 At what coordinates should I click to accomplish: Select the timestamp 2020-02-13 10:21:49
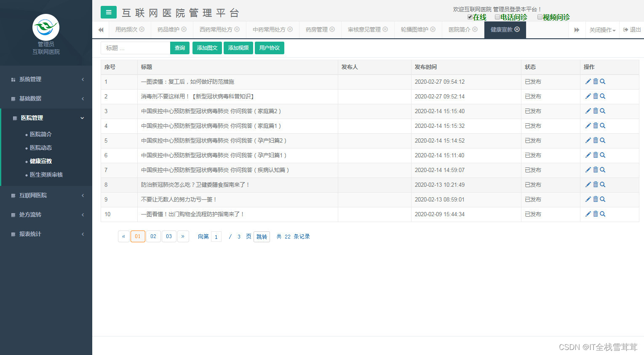coord(440,185)
